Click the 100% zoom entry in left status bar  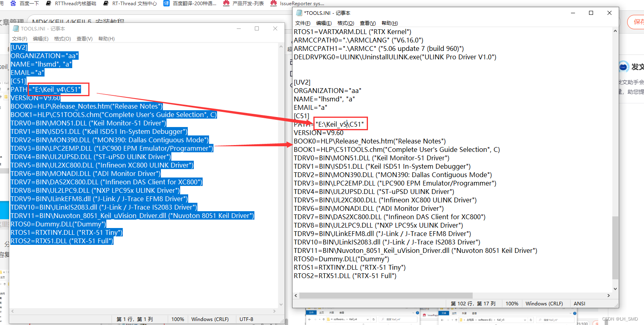(x=178, y=319)
